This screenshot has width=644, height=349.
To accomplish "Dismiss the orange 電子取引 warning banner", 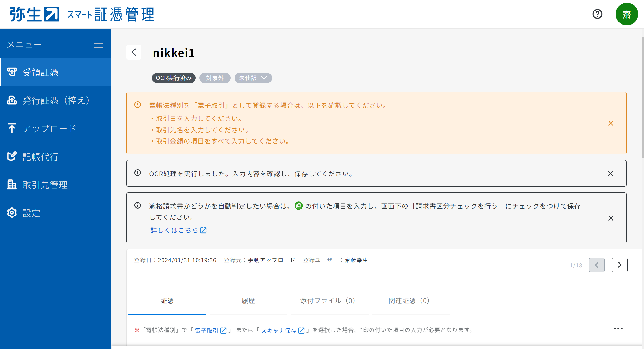I will click(611, 123).
